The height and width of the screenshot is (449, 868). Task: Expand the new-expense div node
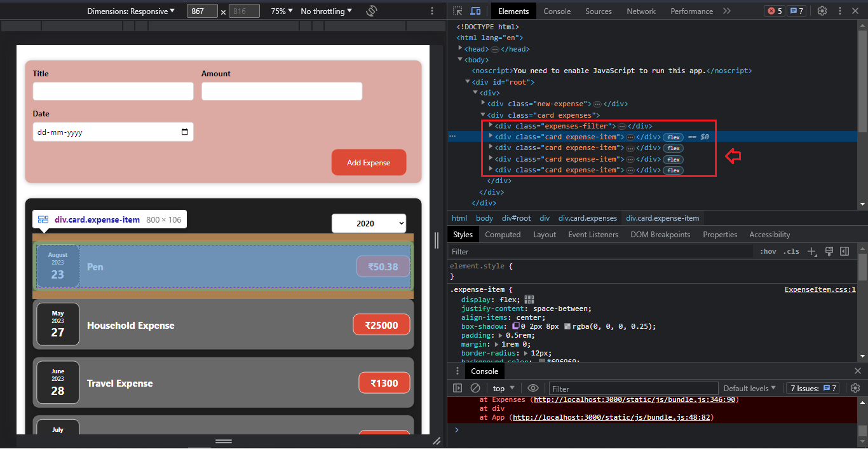click(x=483, y=103)
